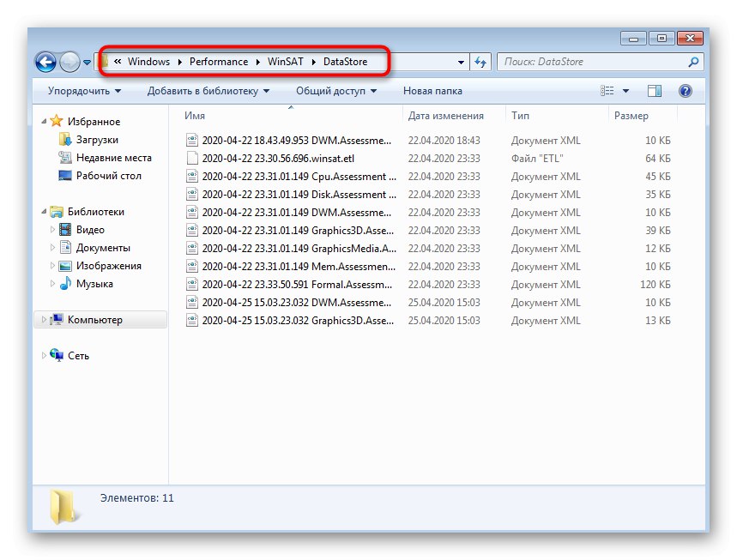The image size is (737, 560).
Task: Expand the Сеть tree node
Action: (44, 355)
